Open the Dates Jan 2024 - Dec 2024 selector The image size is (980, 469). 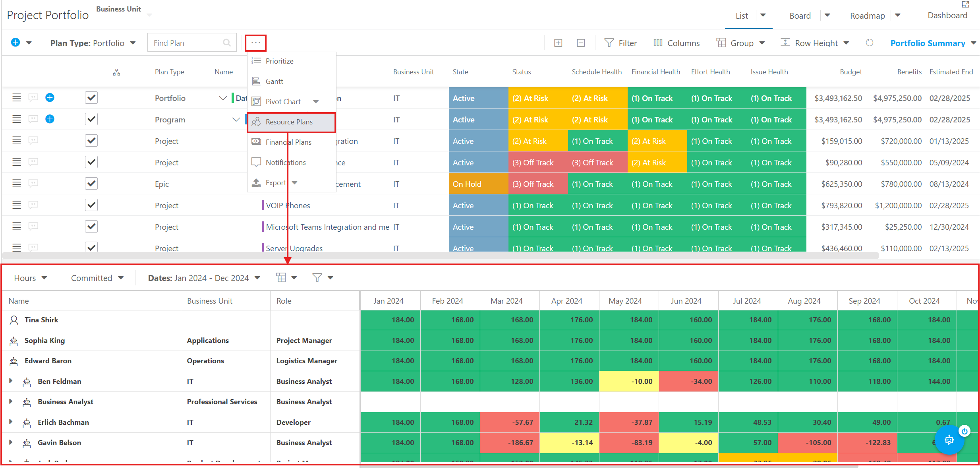(x=204, y=277)
